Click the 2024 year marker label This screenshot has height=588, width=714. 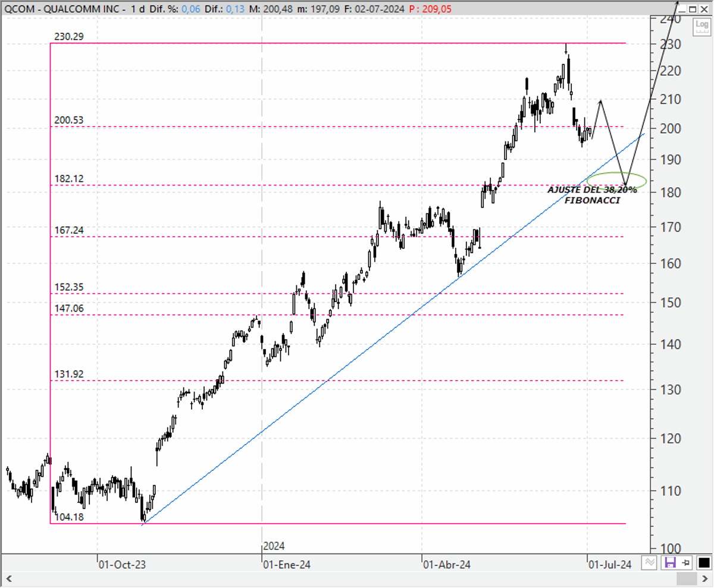pos(274,546)
